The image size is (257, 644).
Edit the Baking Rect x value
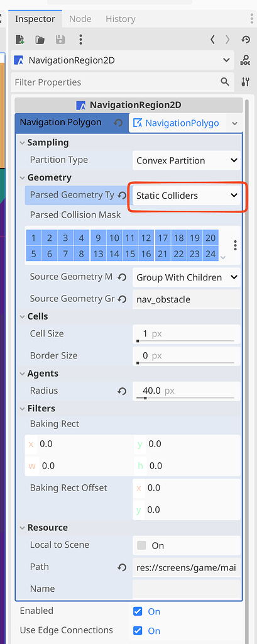85,444
